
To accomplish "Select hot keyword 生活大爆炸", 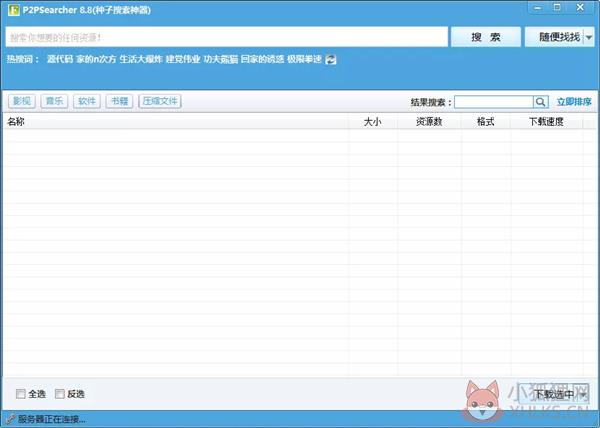I will coord(141,59).
